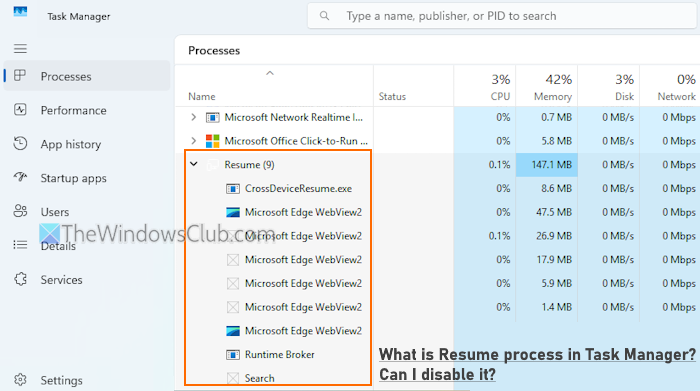Sort processes by Network usage
Viewport: 700px width, 391px height.
click(670, 87)
